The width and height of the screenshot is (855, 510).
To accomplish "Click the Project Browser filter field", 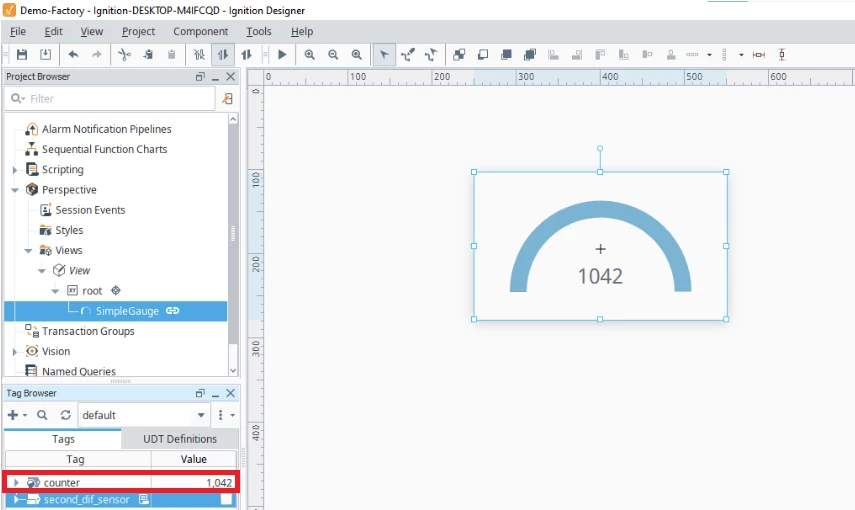I will point(110,99).
